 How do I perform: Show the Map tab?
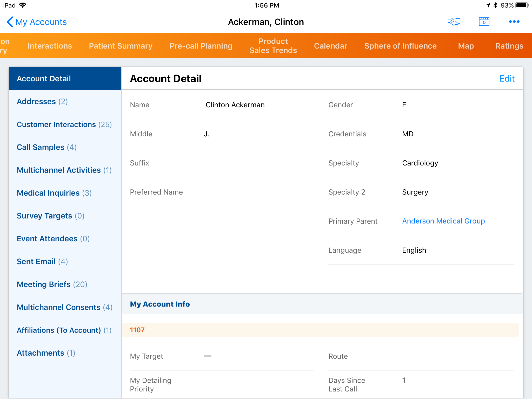pos(466,46)
